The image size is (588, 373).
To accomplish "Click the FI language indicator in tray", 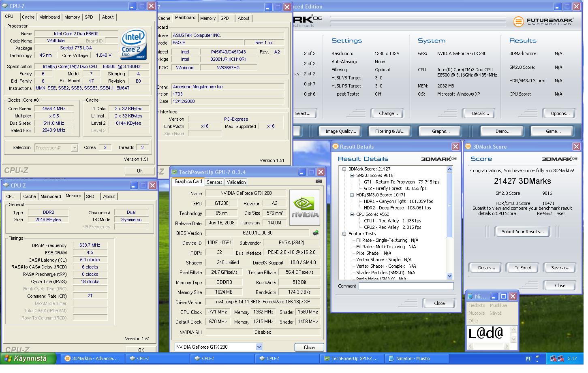I will click(x=528, y=359).
